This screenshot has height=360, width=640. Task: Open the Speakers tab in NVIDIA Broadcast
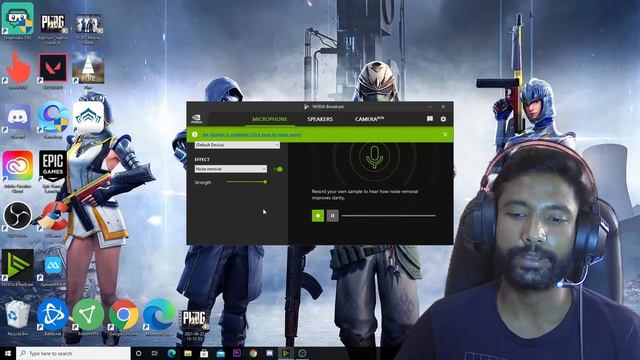click(320, 119)
